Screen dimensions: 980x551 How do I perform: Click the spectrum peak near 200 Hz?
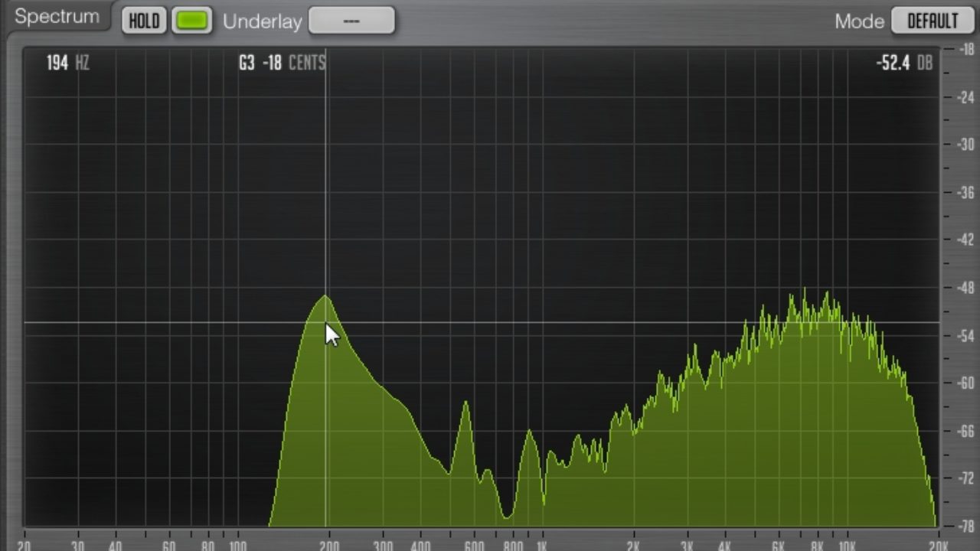[x=326, y=296]
